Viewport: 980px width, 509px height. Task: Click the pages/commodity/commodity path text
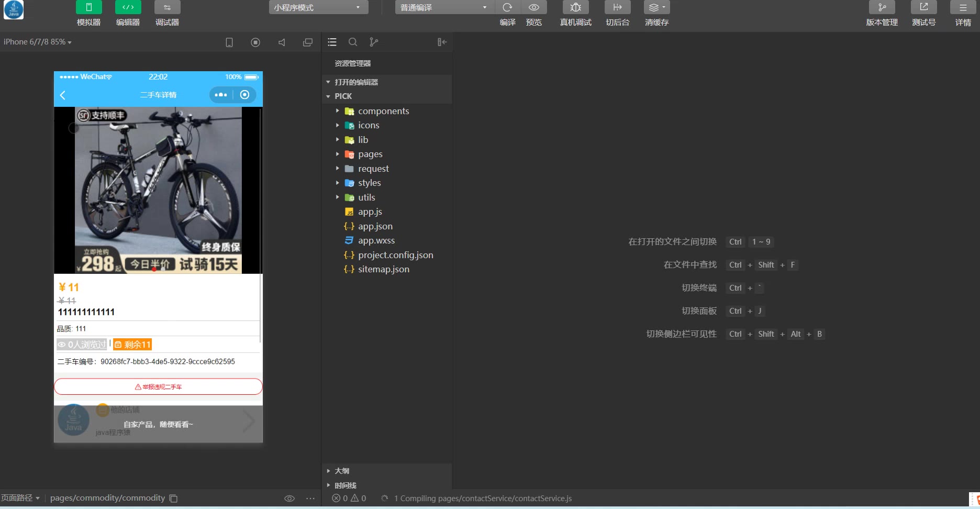107,498
